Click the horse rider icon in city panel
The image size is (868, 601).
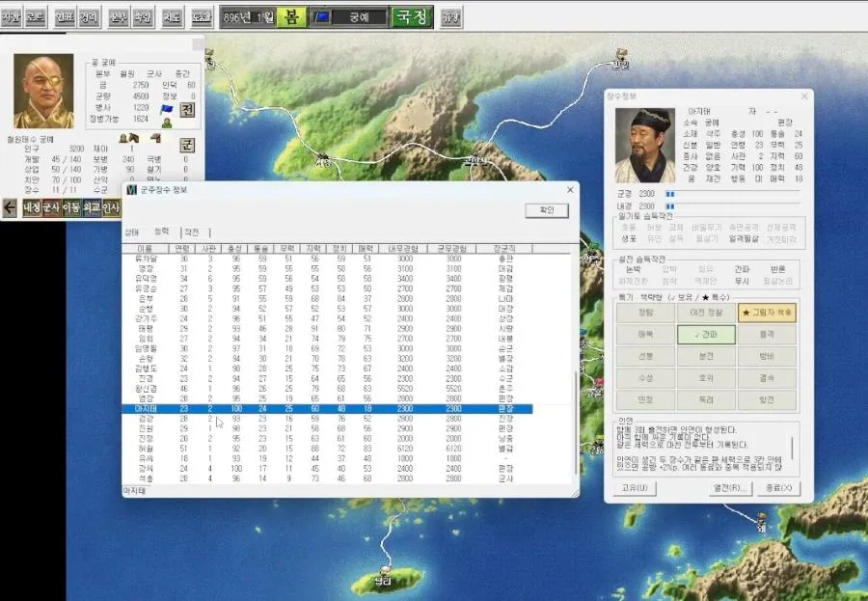click(129, 137)
